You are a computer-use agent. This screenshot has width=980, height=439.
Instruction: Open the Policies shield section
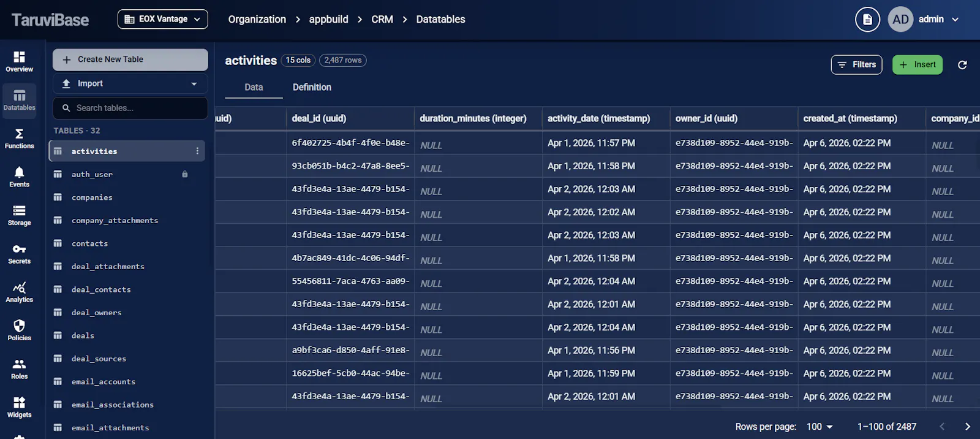click(20, 330)
